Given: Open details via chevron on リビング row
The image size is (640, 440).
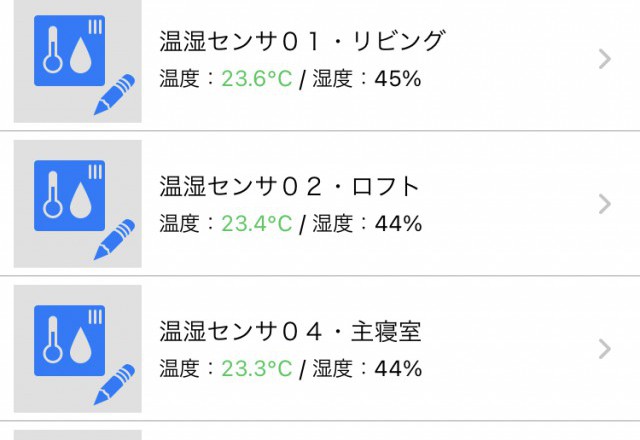Looking at the screenshot, I should (603, 60).
